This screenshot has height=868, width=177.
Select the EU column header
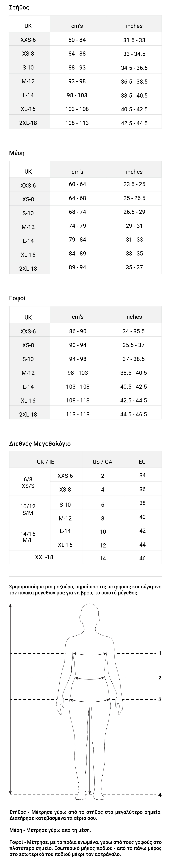142,462
